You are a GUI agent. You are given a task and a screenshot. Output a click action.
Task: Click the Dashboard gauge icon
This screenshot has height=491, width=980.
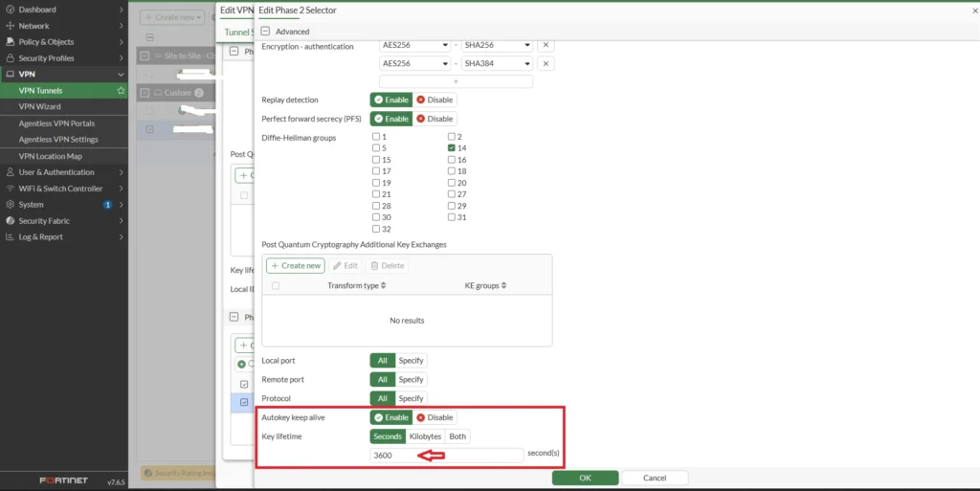click(x=10, y=10)
